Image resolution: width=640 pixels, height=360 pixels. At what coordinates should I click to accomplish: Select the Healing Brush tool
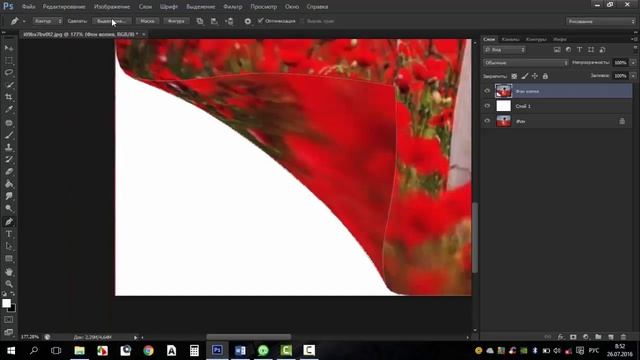tap(9, 122)
